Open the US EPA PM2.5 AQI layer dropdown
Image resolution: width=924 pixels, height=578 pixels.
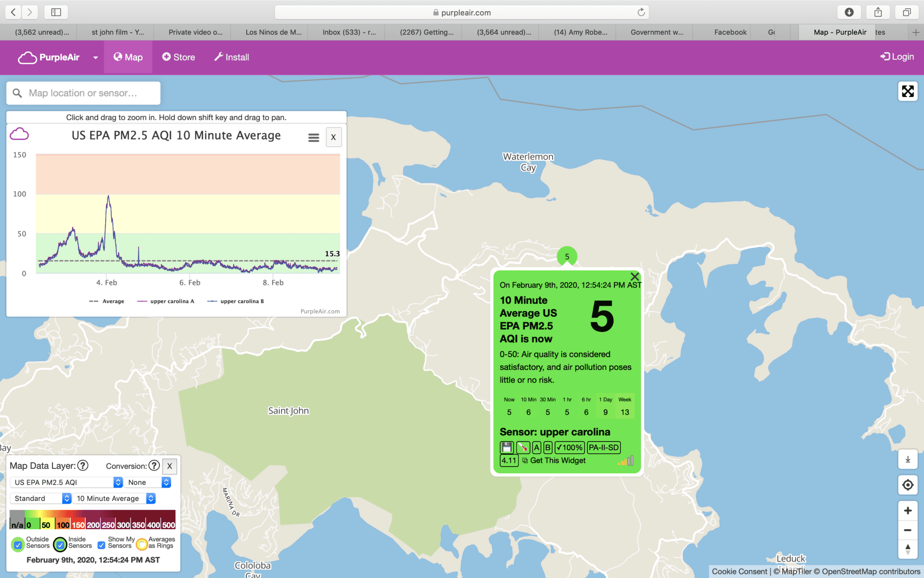coord(66,482)
